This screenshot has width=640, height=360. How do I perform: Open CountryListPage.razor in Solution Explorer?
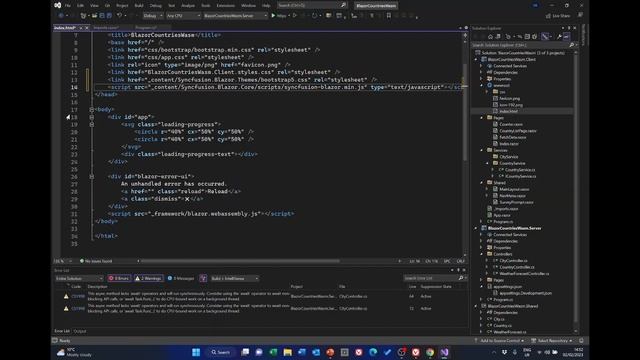pos(518,131)
